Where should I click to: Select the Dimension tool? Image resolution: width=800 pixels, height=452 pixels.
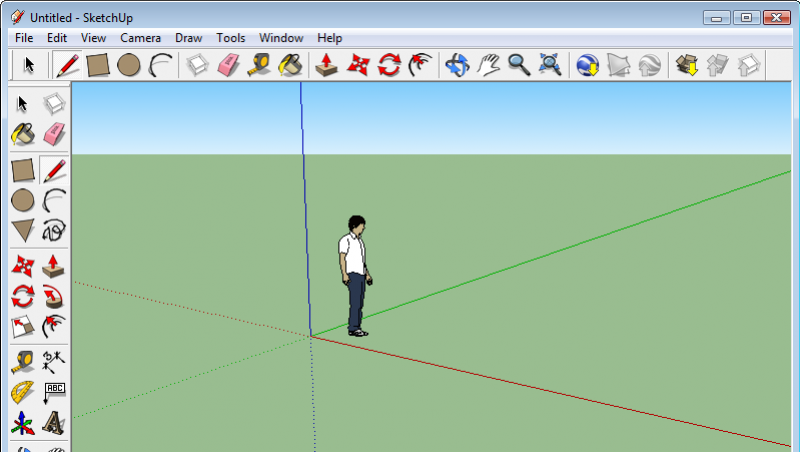54,360
